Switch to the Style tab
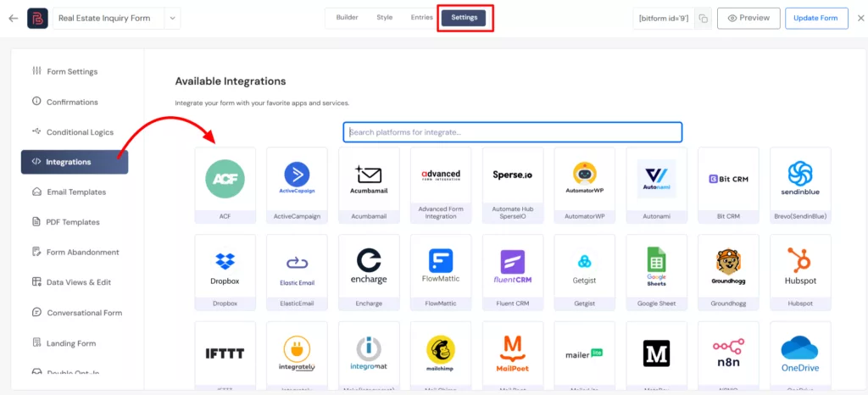The image size is (868, 395). (385, 18)
